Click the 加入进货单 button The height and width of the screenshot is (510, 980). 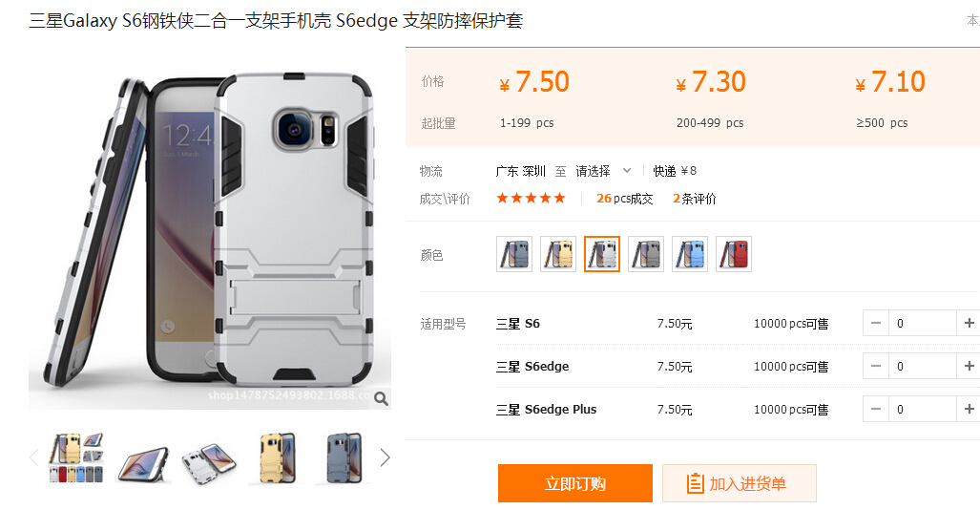(x=740, y=483)
